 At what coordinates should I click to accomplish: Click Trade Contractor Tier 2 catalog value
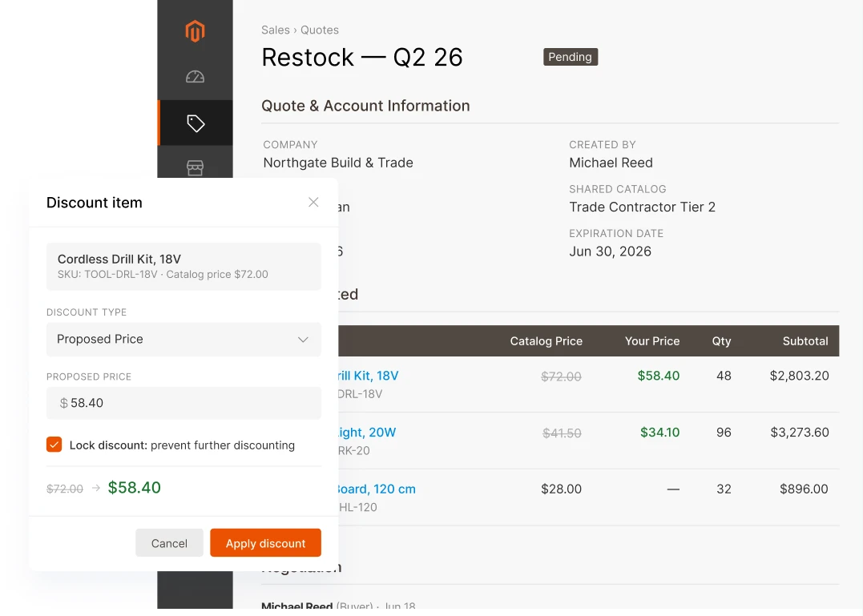pyautogui.click(x=643, y=207)
